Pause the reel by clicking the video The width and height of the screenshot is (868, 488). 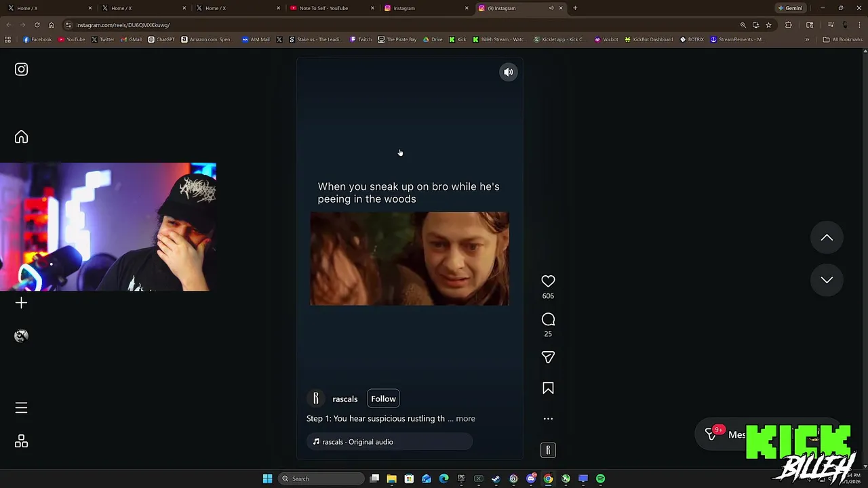pyautogui.click(x=409, y=258)
